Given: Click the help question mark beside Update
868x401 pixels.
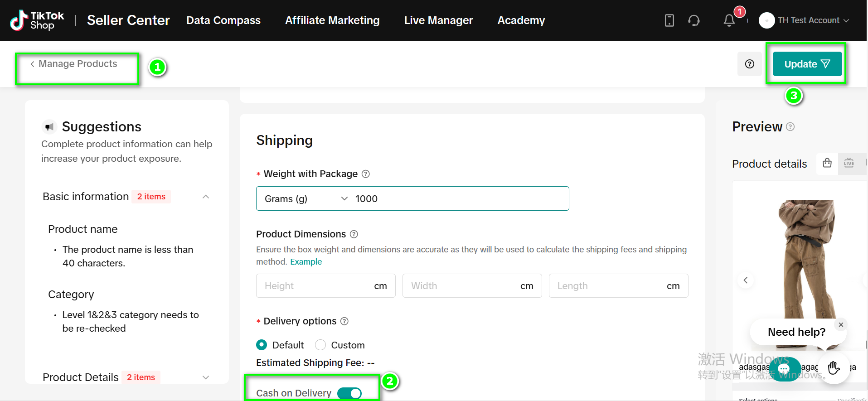Looking at the screenshot, I should coord(749,64).
